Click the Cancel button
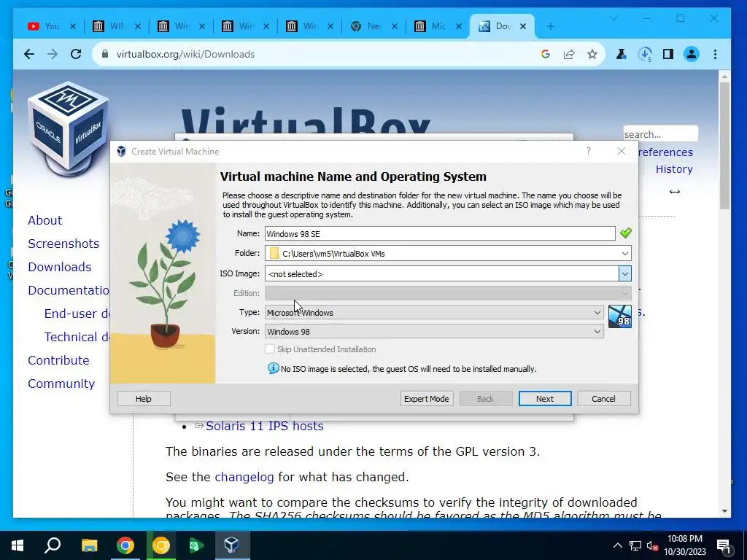Screen dimensions: 747x560 pyautogui.click(x=603, y=399)
